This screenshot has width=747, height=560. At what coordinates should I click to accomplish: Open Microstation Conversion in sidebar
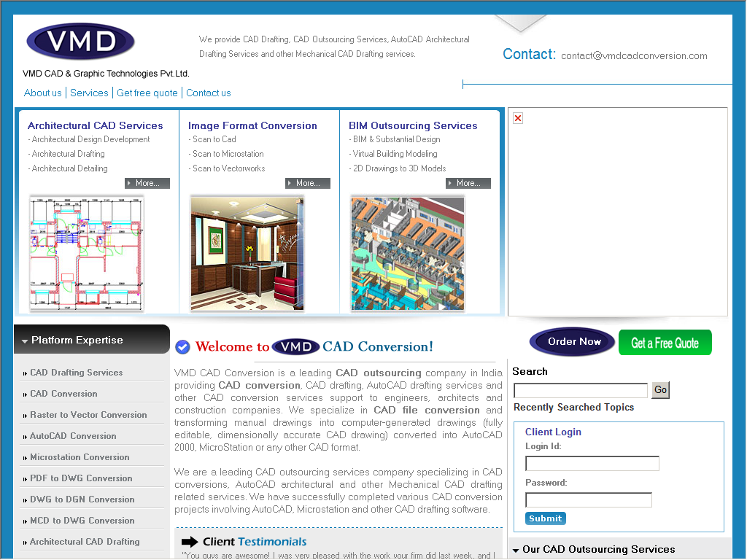click(x=80, y=457)
